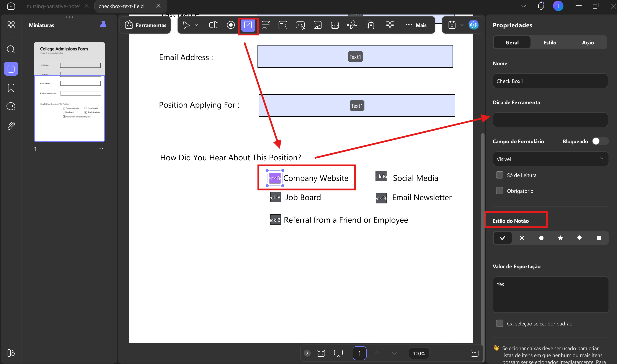617x364 pixels.
Task: Select the Email Newsletter check box field
Action: click(x=381, y=198)
